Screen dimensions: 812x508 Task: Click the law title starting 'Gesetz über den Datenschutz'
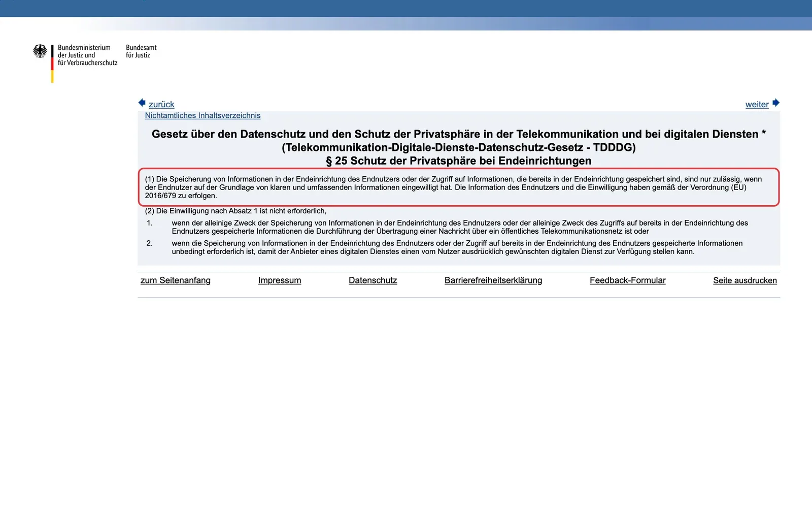coord(459,134)
